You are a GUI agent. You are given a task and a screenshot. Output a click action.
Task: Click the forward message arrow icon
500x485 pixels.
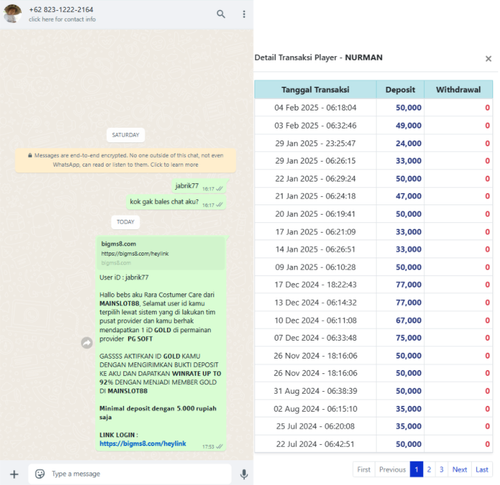(87, 343)
